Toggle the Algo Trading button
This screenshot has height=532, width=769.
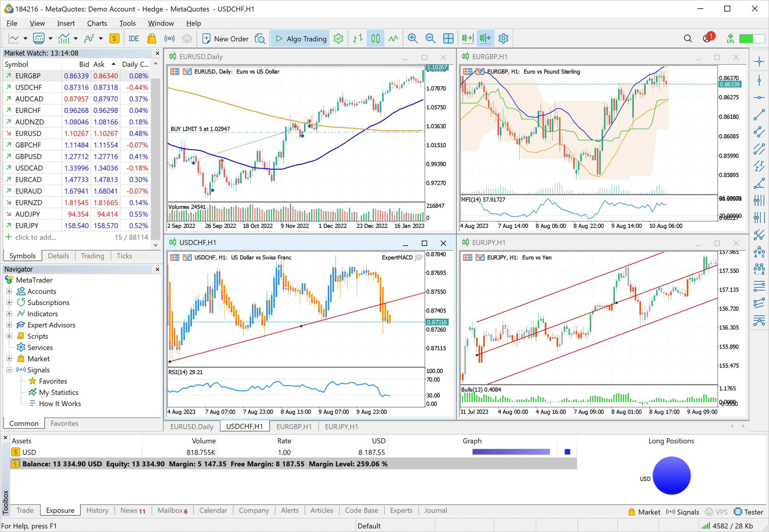(300, 39)
